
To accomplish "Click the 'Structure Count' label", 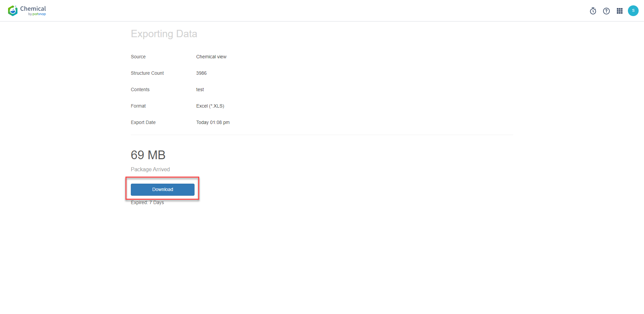I will 147,73.
